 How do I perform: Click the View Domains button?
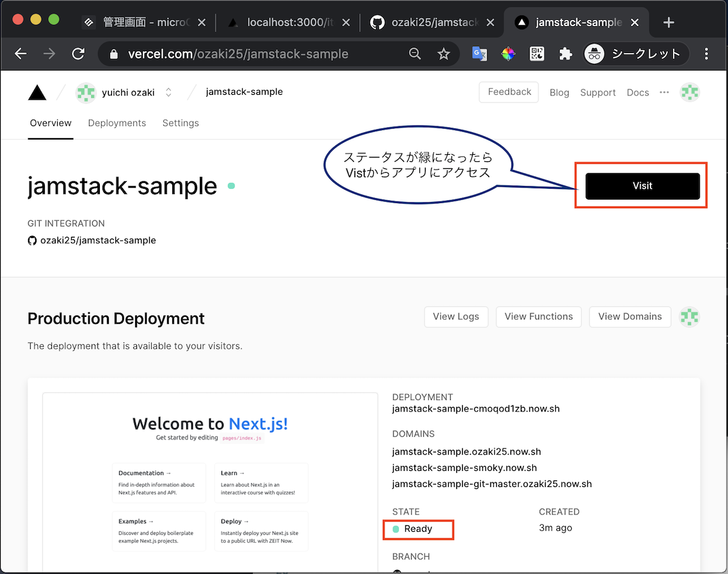[x=630, y=317]
